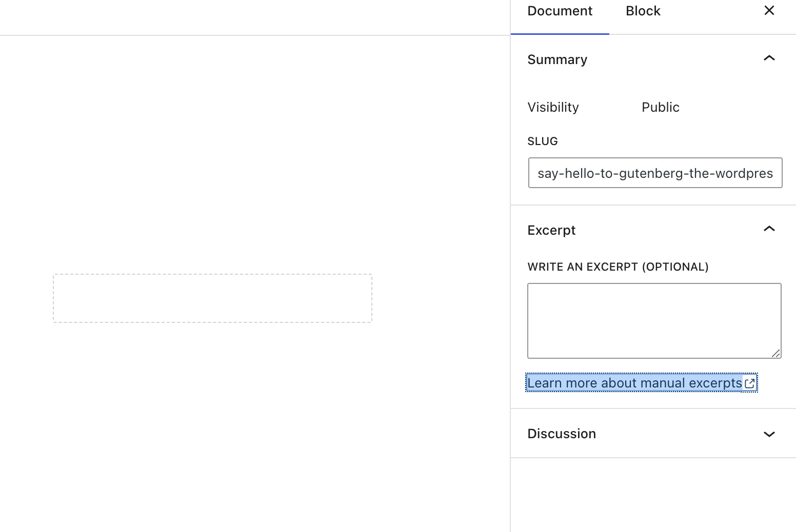
Task: Expand the Discussion panel chevron
Action: (769, 434)
